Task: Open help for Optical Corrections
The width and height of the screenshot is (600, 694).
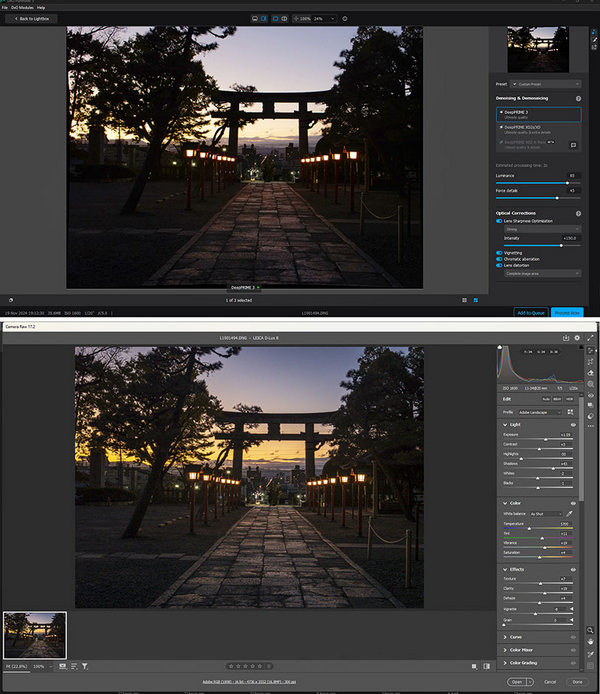Action: [578, 214]
